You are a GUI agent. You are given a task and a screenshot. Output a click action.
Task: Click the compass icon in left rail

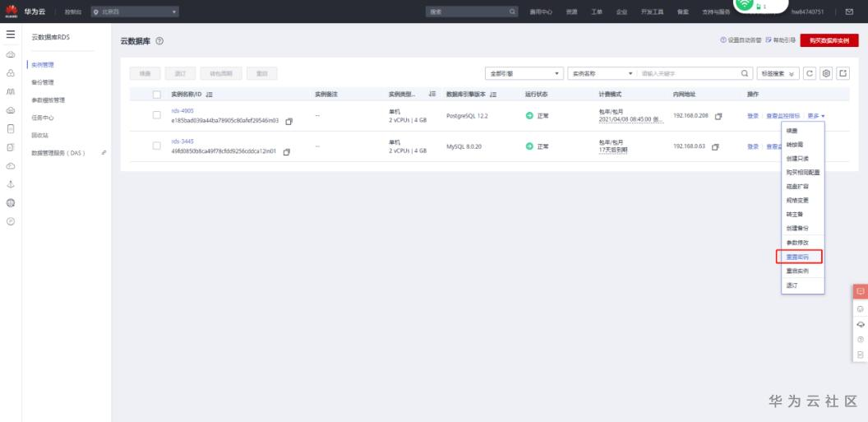(x=11, y=221)
